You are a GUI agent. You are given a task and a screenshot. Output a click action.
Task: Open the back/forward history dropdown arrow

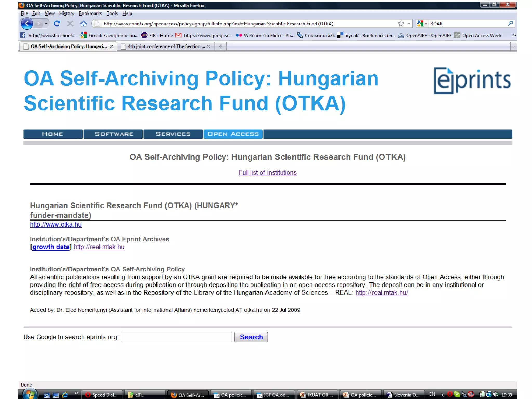[x=46, y=24]
